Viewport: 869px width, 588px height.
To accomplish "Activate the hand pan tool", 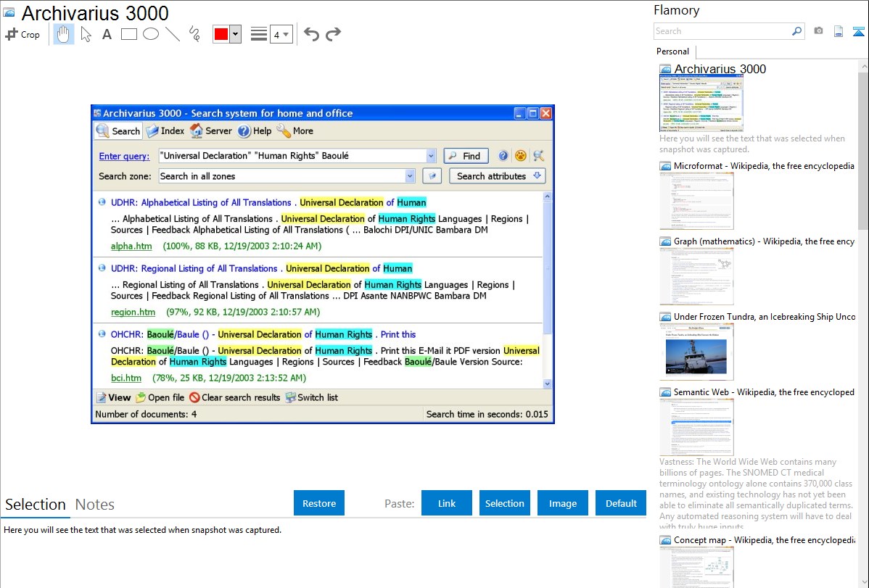I will click(x=64, y=34).
